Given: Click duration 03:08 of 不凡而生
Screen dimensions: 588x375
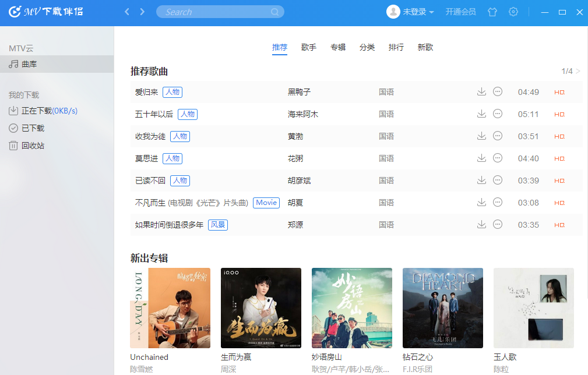Looking at the screenshot, I should [529, 203].
